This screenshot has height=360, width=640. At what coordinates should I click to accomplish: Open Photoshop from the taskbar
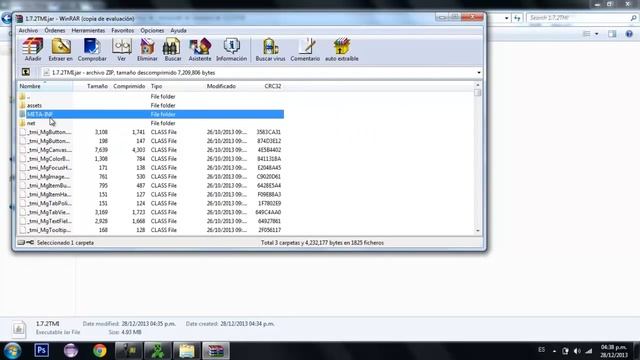[42, 350]
